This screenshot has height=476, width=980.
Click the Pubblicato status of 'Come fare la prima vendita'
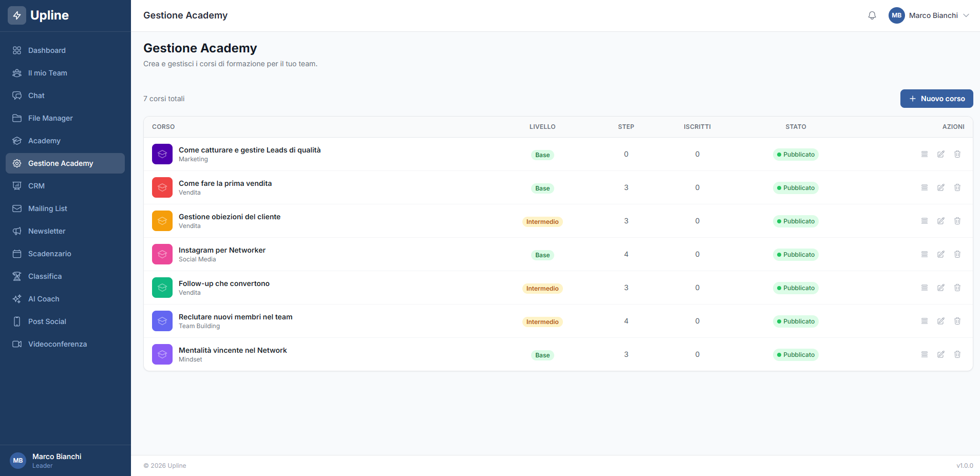(x=795, y=188)
